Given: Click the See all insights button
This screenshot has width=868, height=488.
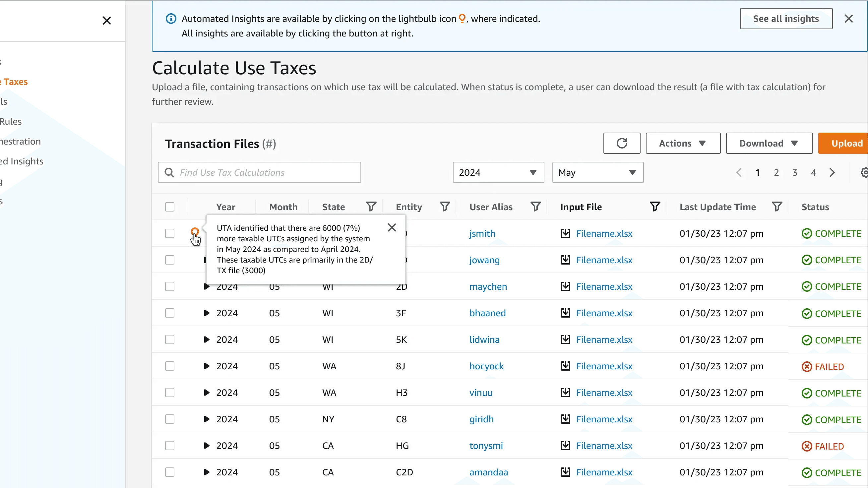Looking at the screenshot, I should [786, 19].
